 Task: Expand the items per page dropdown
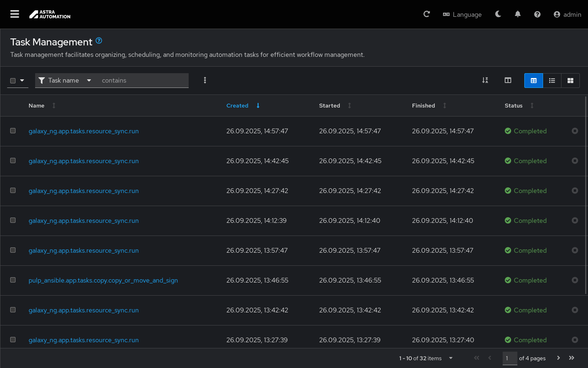pyautogui.click(x=451, y=358)
